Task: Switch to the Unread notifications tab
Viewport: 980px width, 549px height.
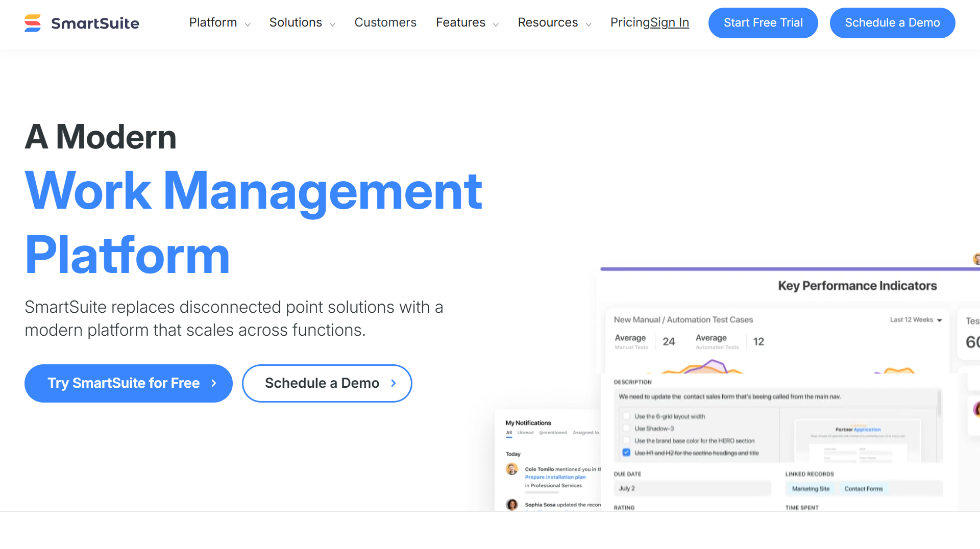Action: pyautogui.click(x=525, y=433)
